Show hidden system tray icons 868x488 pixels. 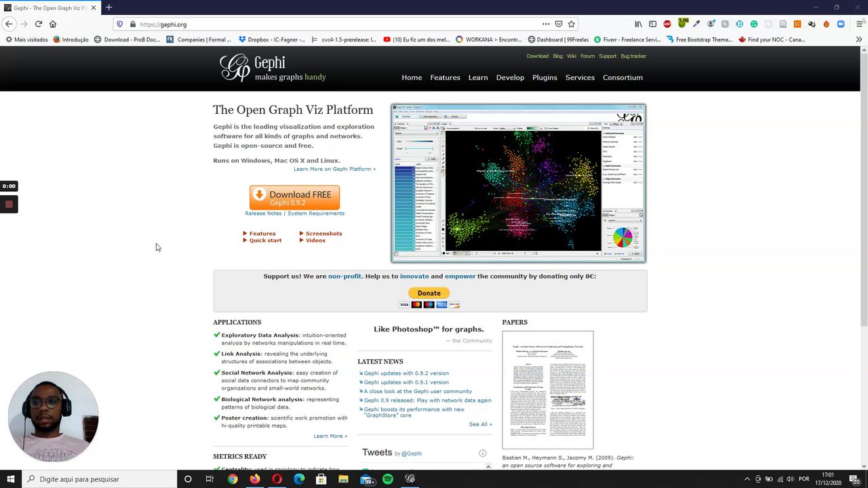click(747, 479)
